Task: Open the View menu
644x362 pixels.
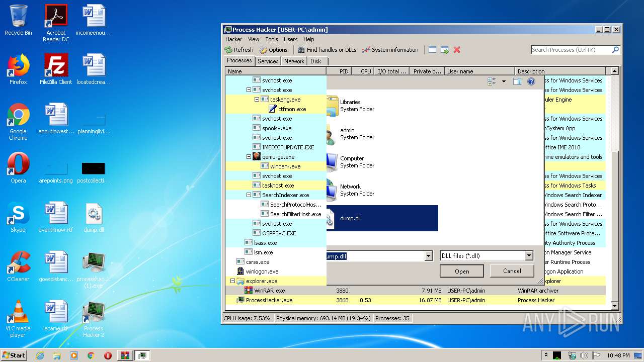Action: (254, 39)
